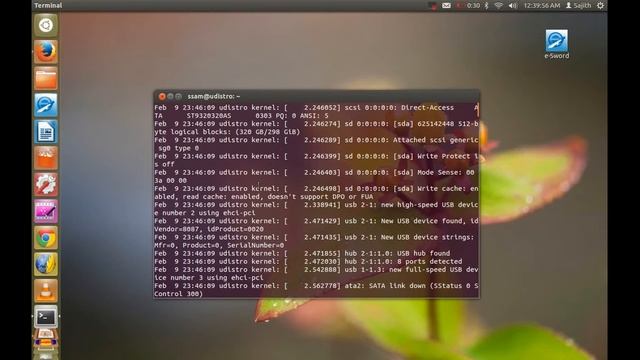The height and width of the screenshot is (360, 640).
Task: Click the '[sda] Mode Sense' log line
Action: tap(316, 176)
